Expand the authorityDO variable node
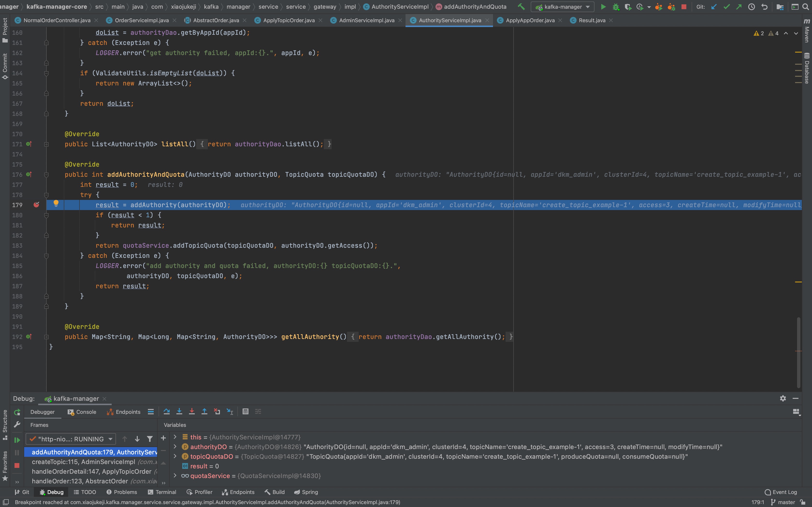Viewport: 812px width, 507px height. pyautogui.click(x=175, y=447)
